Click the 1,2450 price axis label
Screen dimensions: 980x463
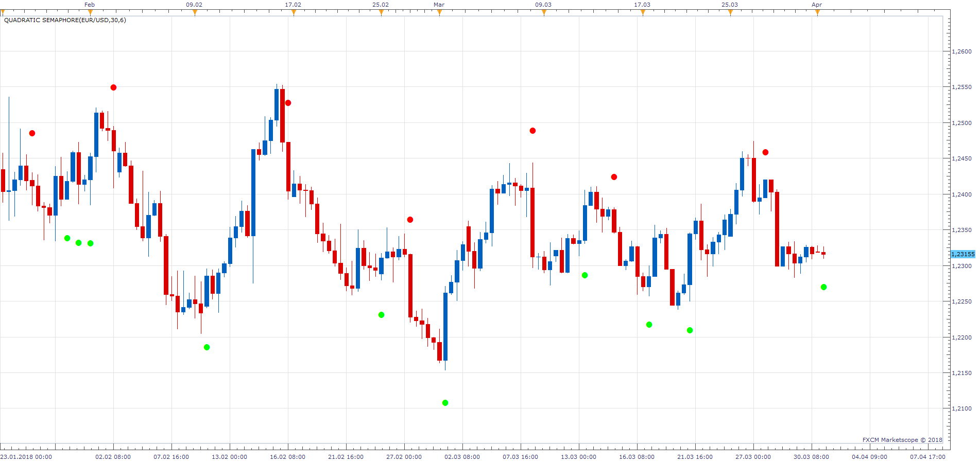[961, 158]
